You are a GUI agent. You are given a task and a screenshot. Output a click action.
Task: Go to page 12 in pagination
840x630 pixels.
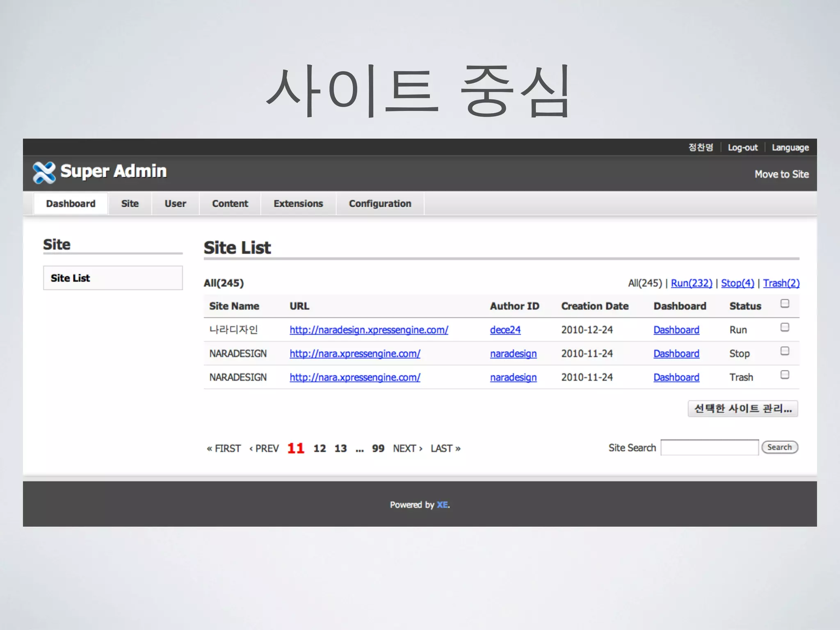coord(320,448)
